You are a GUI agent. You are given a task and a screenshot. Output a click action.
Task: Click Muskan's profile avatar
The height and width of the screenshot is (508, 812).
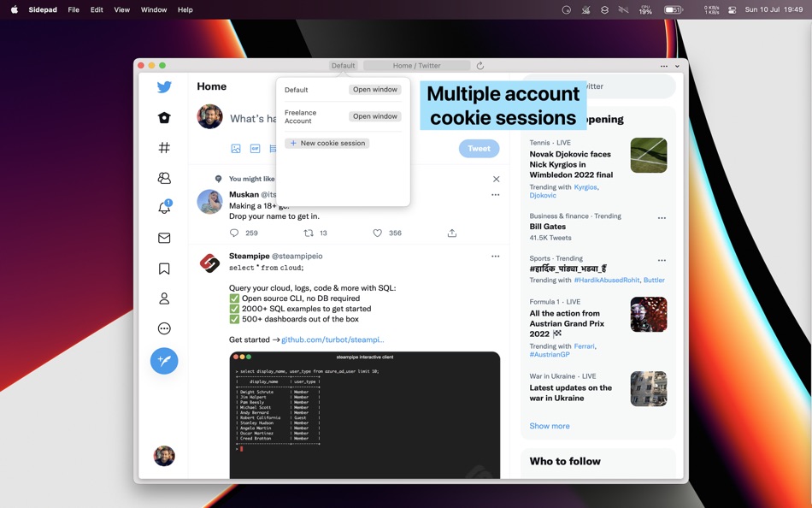tap(209, 202)
